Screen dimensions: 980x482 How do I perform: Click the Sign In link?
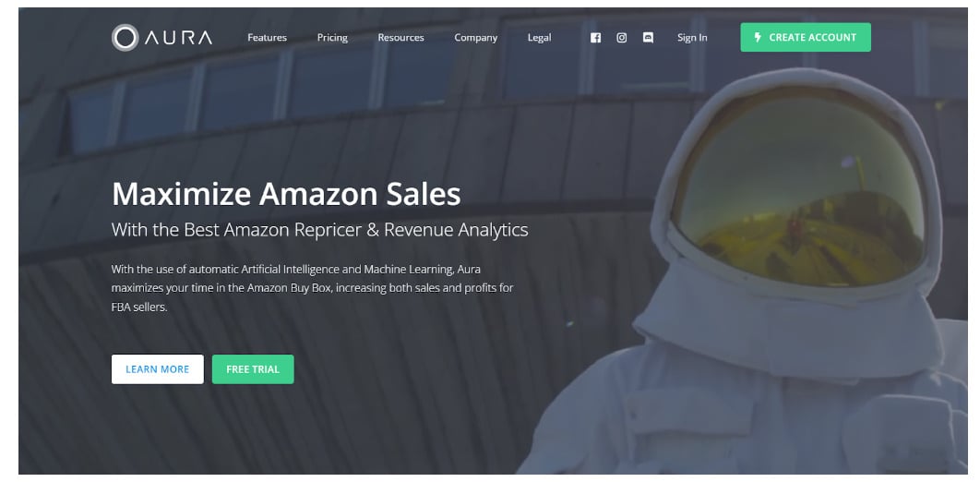click(692, 38)
